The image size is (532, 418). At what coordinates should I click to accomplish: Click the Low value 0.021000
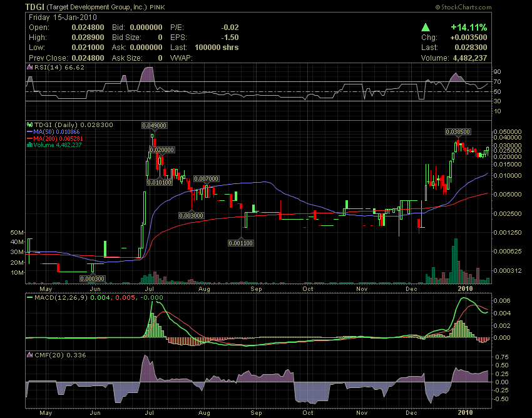88,48
